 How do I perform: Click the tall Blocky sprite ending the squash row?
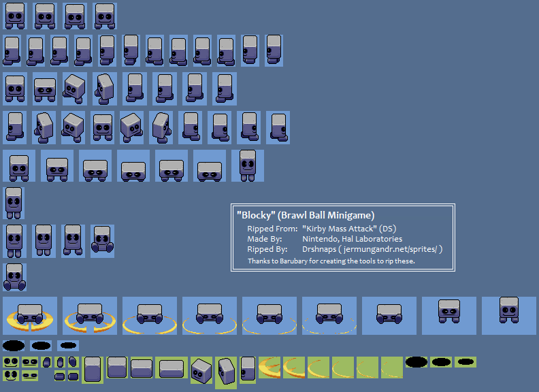pyautogui.click(x=248, y=165)
